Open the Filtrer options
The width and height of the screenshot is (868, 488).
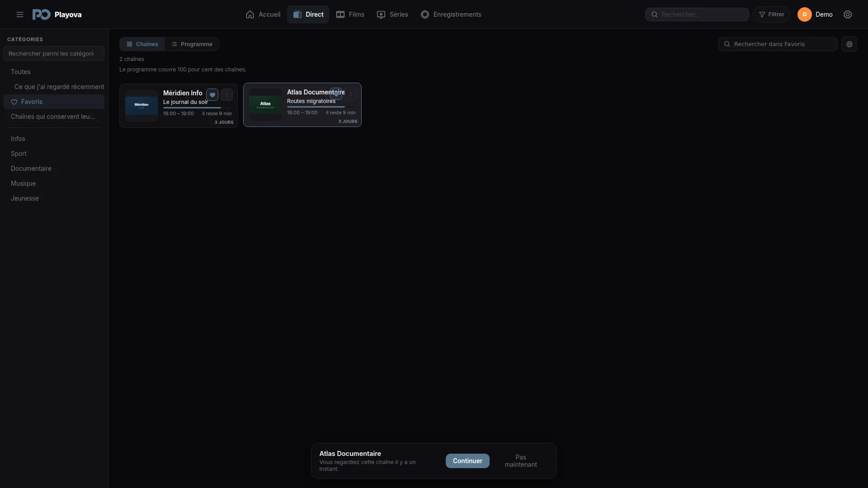(771, 14)
